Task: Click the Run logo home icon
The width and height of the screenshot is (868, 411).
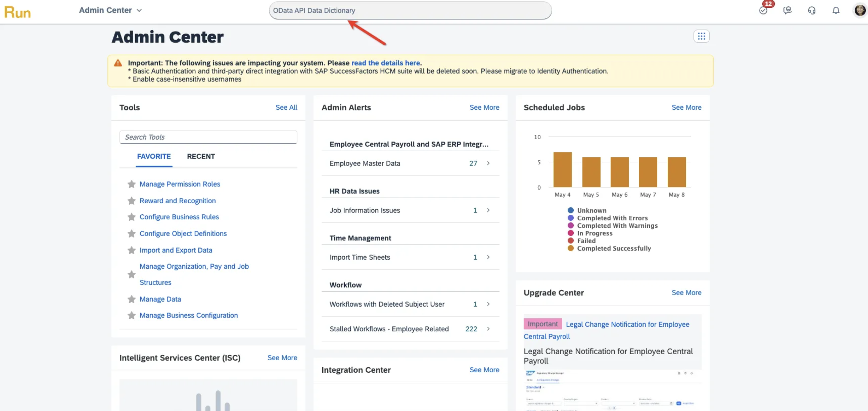Action: tap(17, 12)
